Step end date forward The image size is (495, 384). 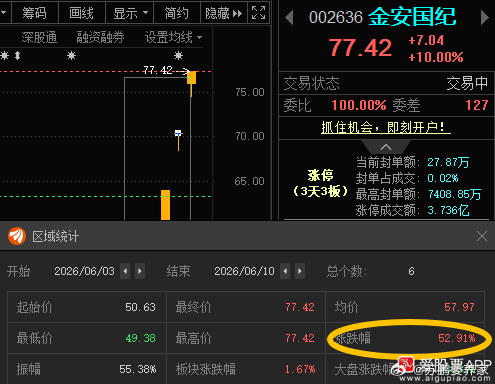pos(300,271)
